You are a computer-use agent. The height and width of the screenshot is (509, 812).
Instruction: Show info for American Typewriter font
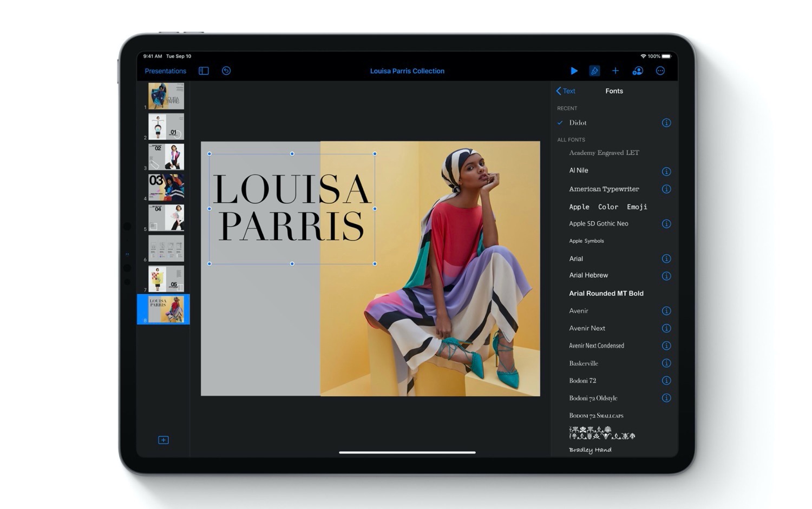[666, 189]
